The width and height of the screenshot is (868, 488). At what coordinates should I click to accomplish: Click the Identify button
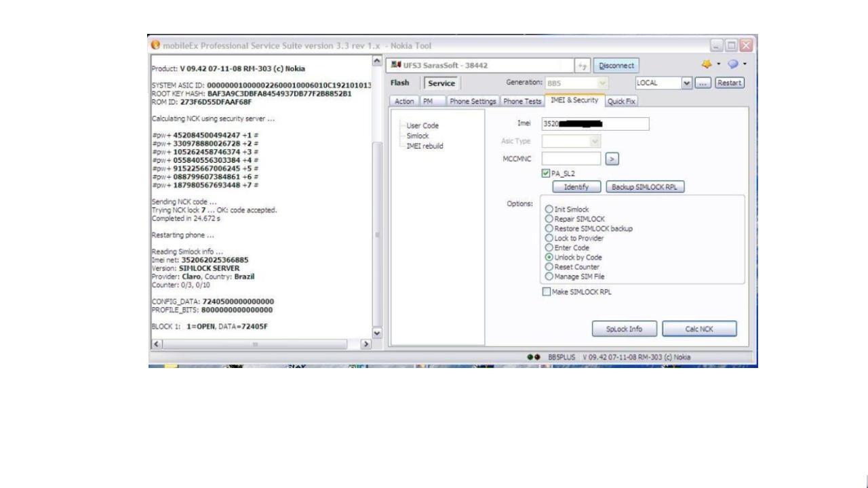pyautogui.click(x=576, y=187)
